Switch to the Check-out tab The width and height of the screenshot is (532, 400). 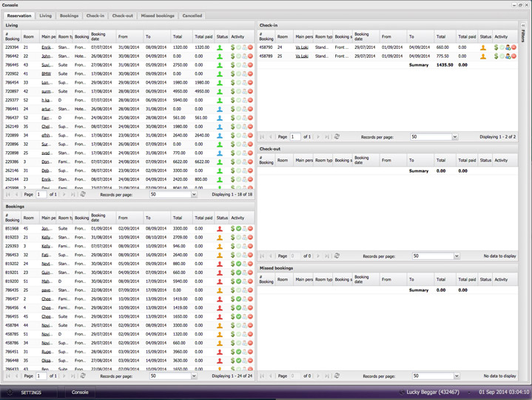point(122,15)
